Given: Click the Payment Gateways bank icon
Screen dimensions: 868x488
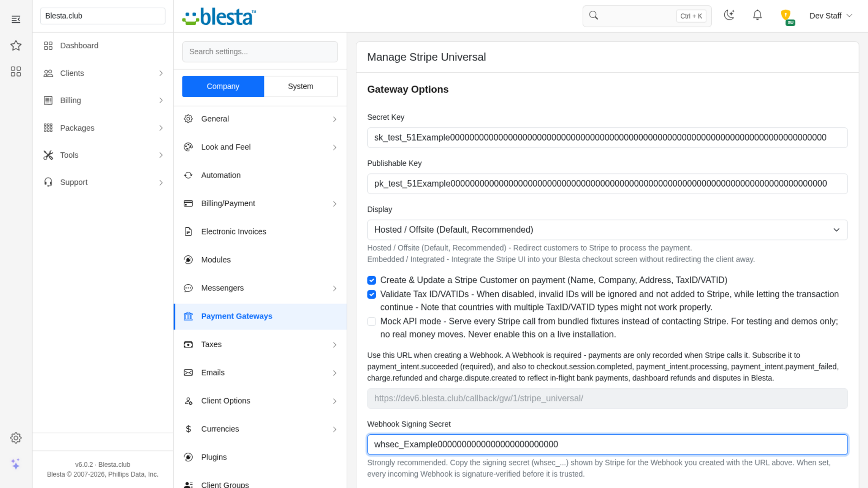Looking at the screenshot, I should [x=189, y=316].
